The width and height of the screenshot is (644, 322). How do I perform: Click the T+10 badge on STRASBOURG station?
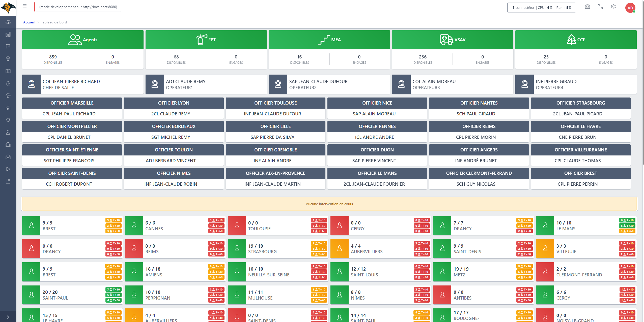click(319, 243)
